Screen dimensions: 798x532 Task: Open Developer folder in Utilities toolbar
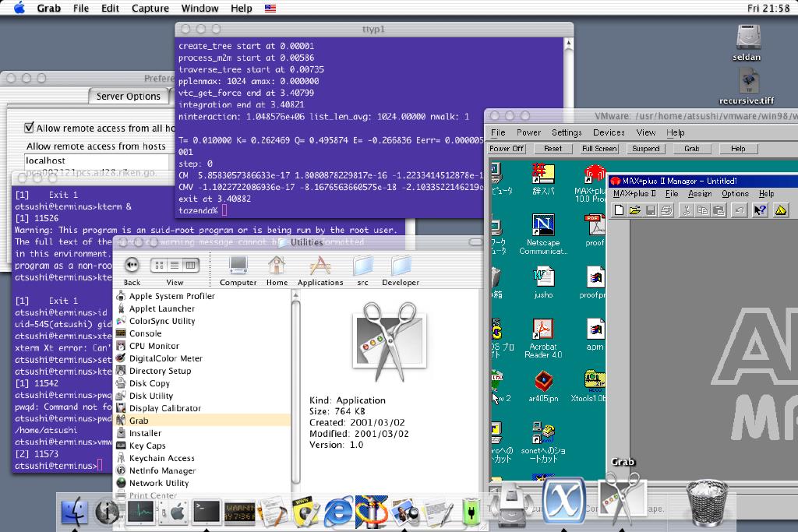click(x=401, y=270)
